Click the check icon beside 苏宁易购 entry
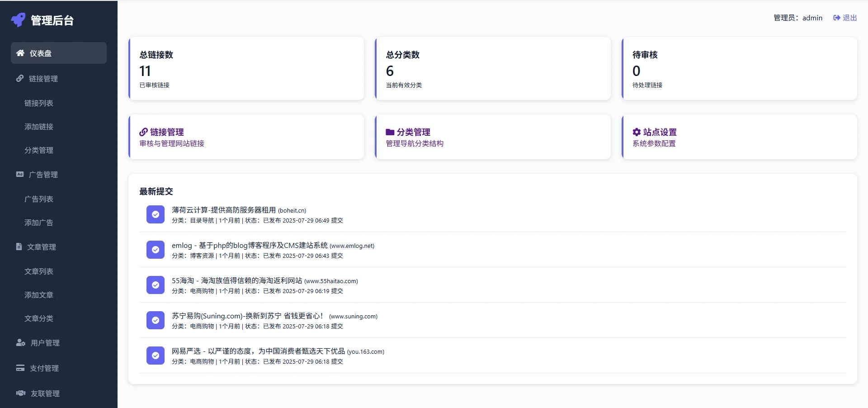 point(156,320)
